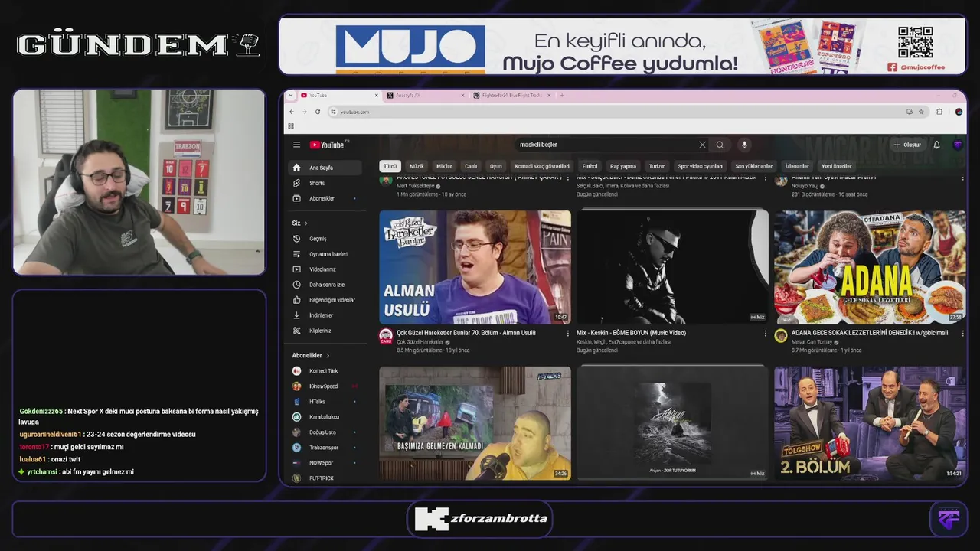Select the Yeni öneriler chip
The image size is (980, 551).
(837, 166)
